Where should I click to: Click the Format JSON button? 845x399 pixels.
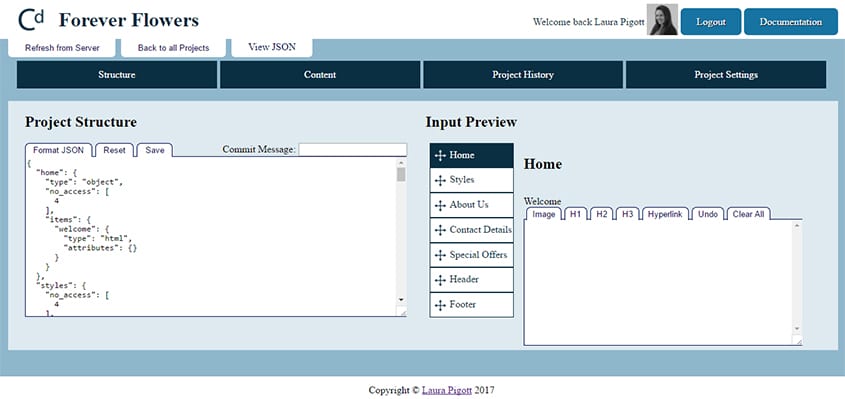pos(58,150)
